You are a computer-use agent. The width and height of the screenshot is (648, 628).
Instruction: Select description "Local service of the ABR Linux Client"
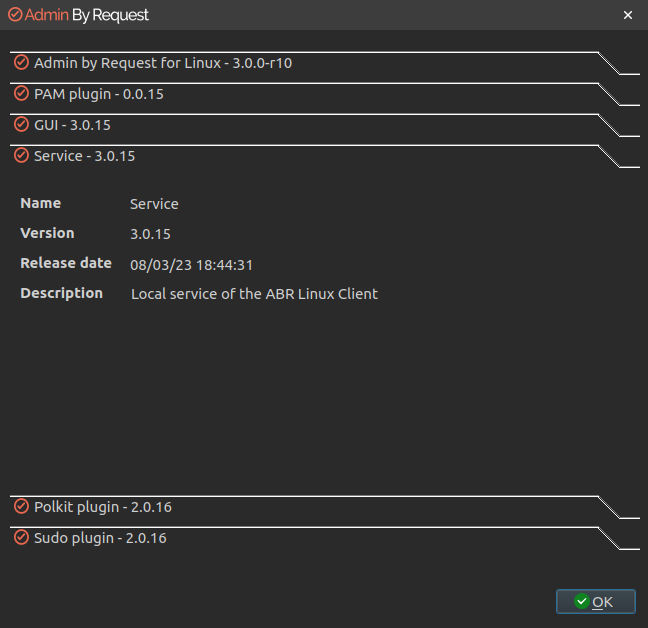click(254, 294)
